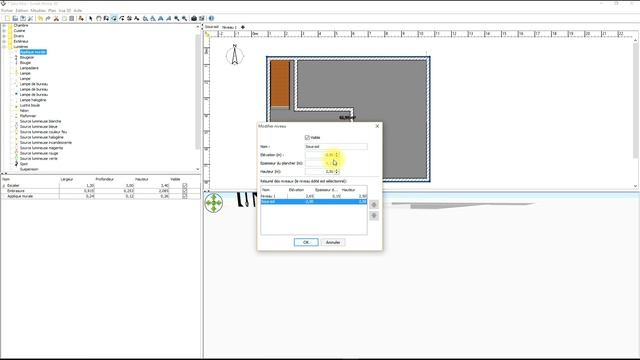Expand the Cuisine catalog folder
This screenshot has width=640, height=360.
[x=4, y=31]
